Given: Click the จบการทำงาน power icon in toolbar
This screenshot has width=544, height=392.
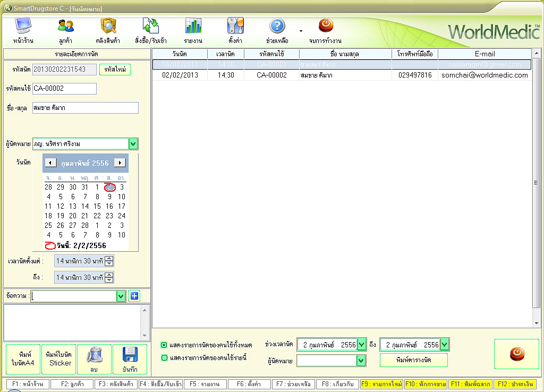Looking at the screenshot, I should click(325, 27).
